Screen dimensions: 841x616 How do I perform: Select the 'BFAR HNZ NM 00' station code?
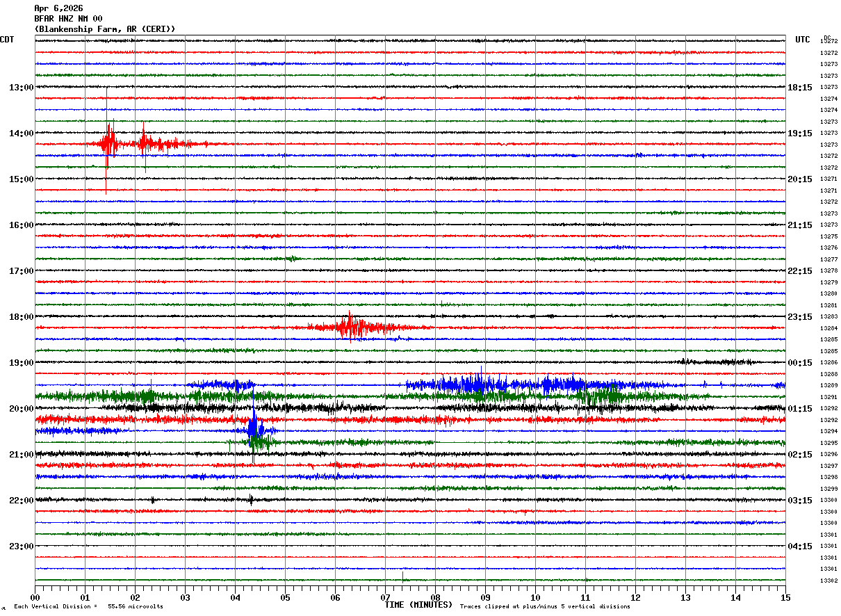tap(68, 19)
